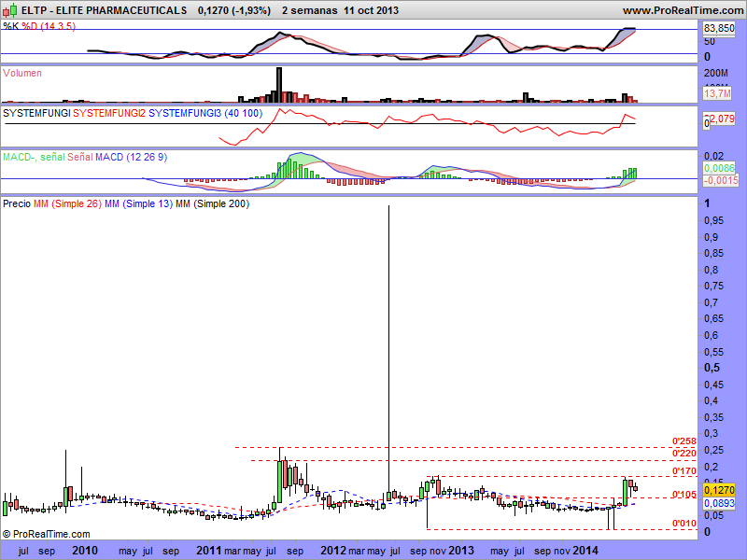This screenshot has height=560, width=747.
Task: Click the 2010 year marker on time axis
Action: (85, 551)
